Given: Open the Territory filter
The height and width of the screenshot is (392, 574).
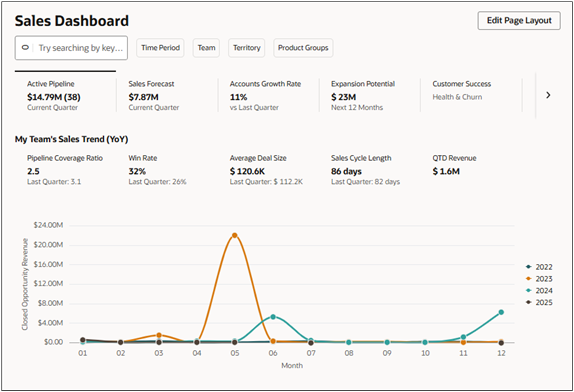Looking at the screenshot, I should point(247,48).
